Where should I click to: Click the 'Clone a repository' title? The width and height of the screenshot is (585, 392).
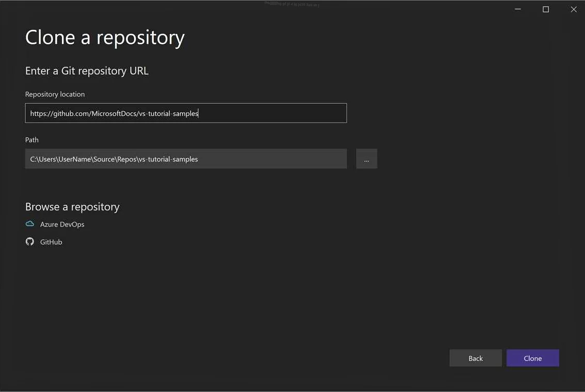click(105, 37)
